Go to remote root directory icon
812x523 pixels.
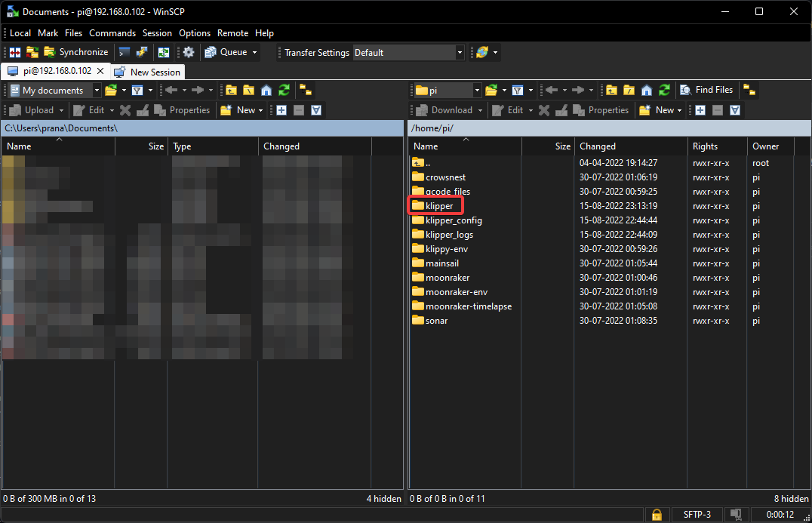[x=629, y=90]
